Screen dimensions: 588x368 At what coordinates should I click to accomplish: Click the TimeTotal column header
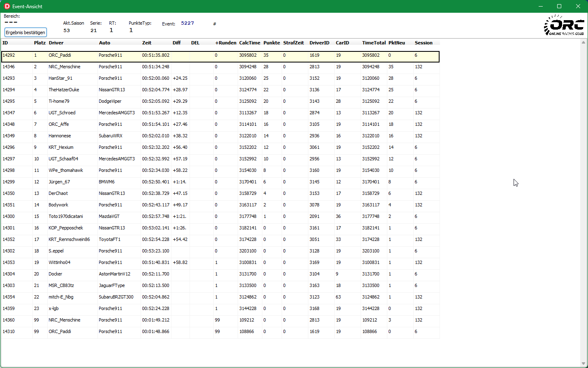(374, 43)
